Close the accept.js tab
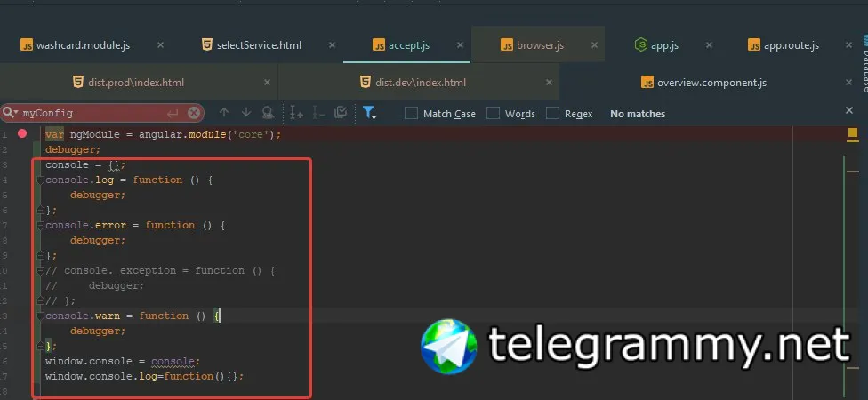The width and height of the screenshot is (868, 400). pyautogui.click(x=460, y=45)
